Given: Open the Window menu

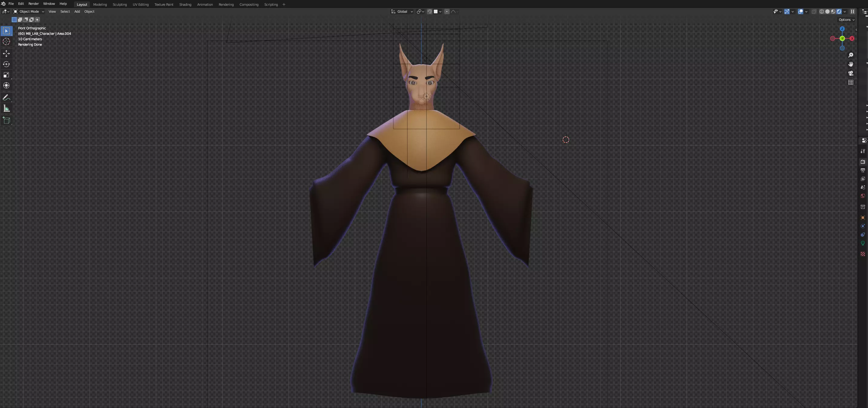Looking at the screenshot, I should (x=49, y=4).
